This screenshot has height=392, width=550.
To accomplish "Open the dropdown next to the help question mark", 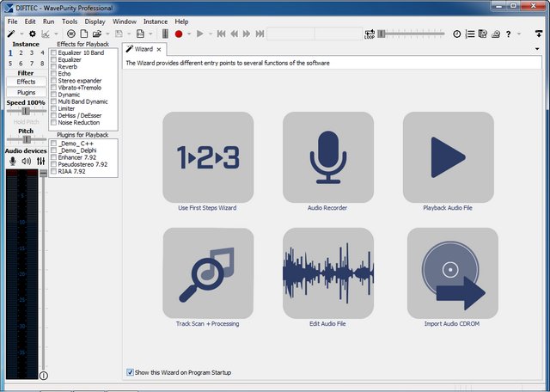I will click(x=521, y=34).
